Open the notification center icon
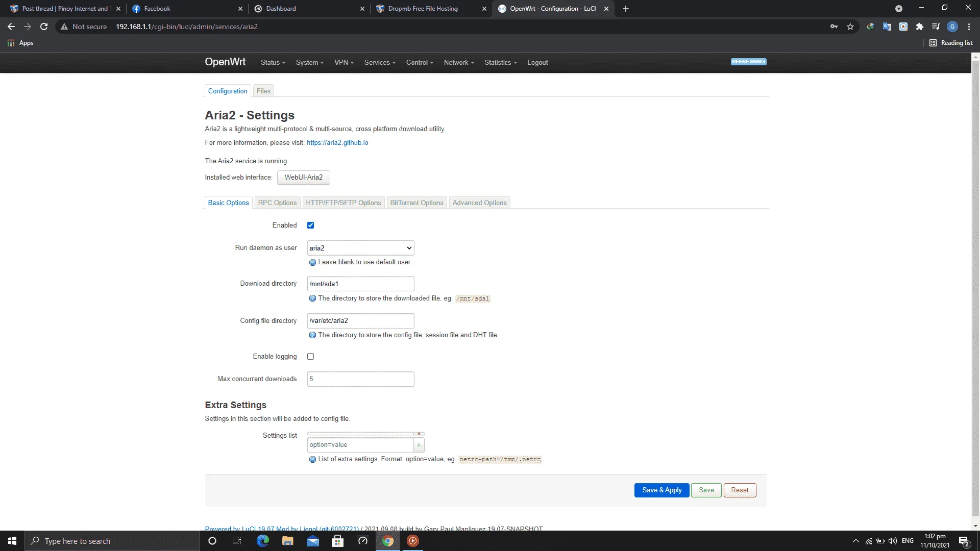The image size is (980, 551). tap(964, 541)
